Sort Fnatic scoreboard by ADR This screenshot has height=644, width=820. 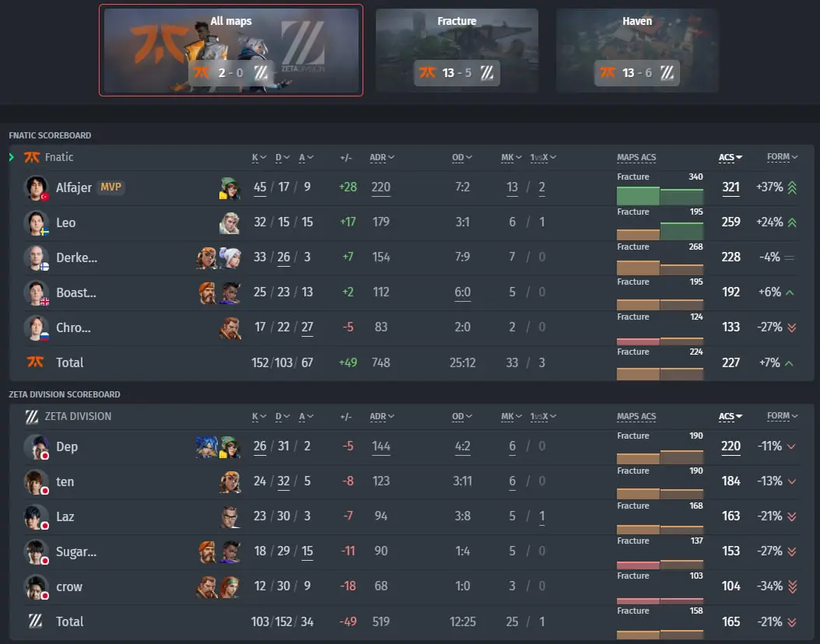(382, 157)
